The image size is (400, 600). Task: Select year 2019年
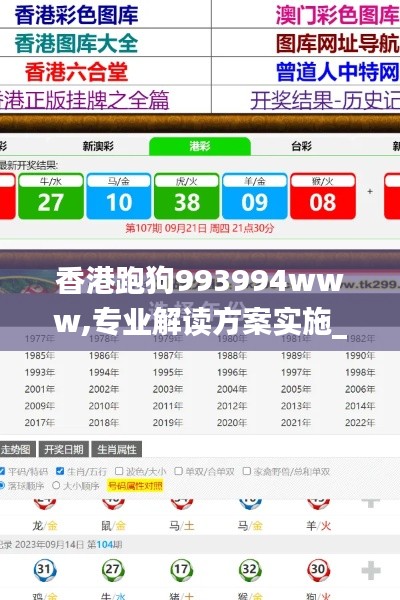pyautogui.click(x=168, y=423)
